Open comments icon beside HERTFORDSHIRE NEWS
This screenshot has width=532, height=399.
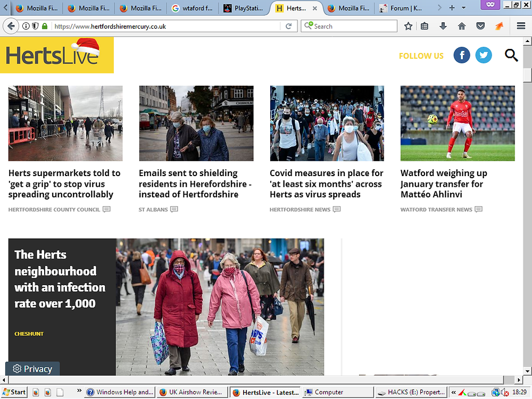point(337,209)
